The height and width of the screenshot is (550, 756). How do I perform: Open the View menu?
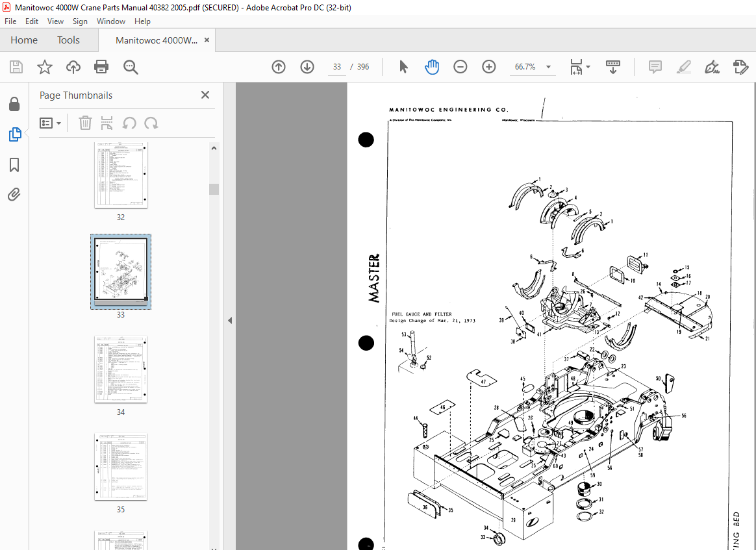55,21
